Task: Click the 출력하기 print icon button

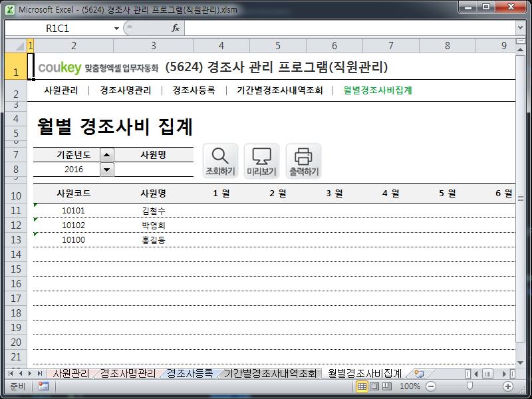Action: coord(304,161)
